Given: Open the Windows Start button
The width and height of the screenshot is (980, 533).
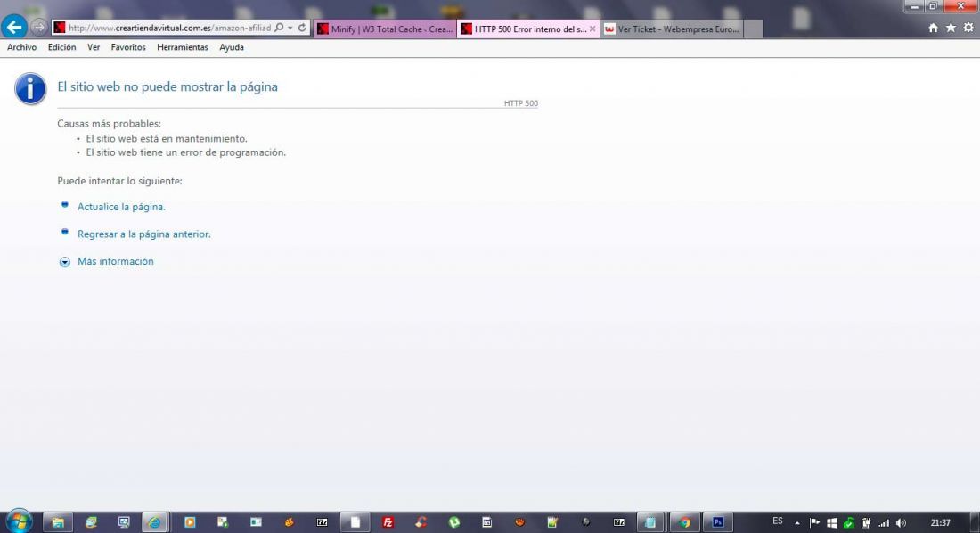Looking at the screenshot, I should (x=18, y=521).
